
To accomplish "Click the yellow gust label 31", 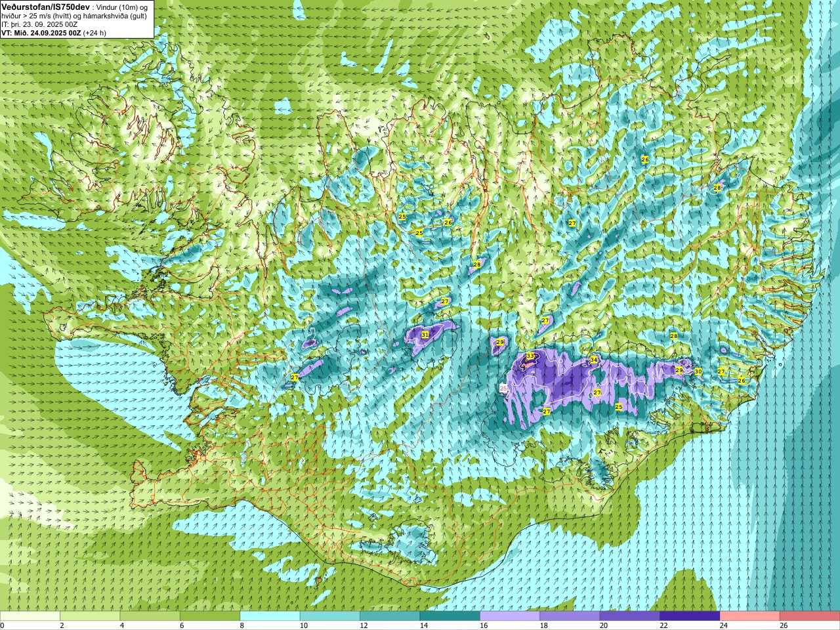I will [x=425, y=335].
